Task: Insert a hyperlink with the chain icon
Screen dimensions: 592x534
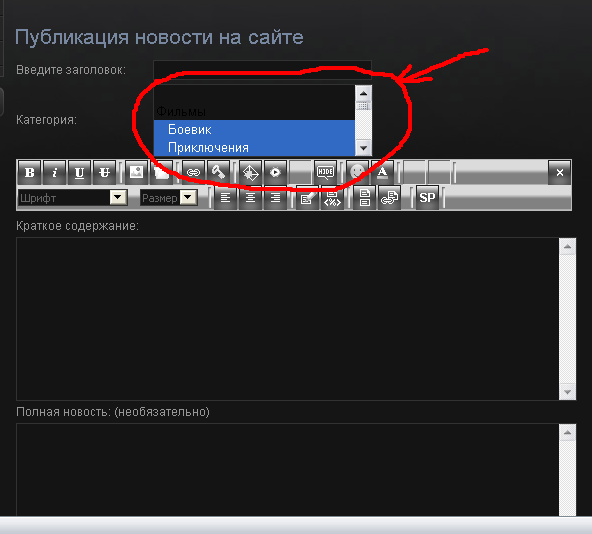Action: [193, 172]
